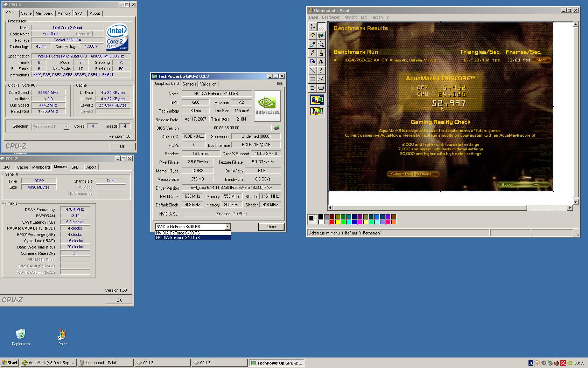Click the Paint horizontal scrollbar left arrow
The height and width of the screenshot is (368, 588).
tap(330, 208)
